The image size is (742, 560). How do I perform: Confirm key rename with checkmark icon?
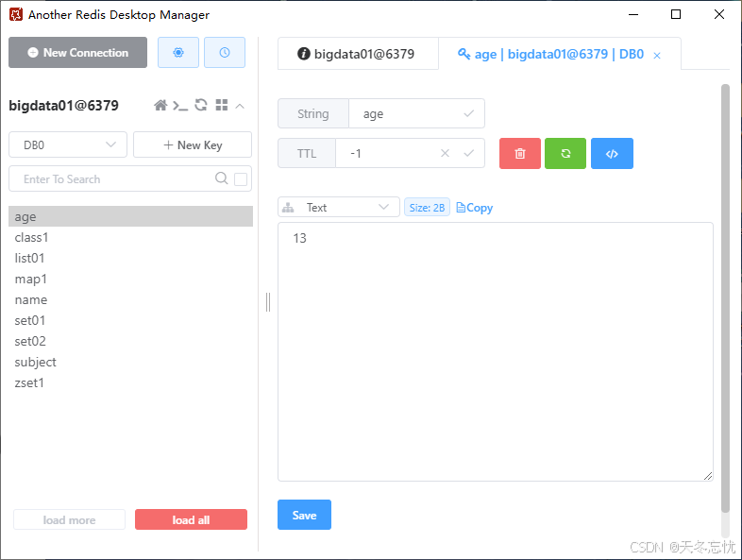468,113
